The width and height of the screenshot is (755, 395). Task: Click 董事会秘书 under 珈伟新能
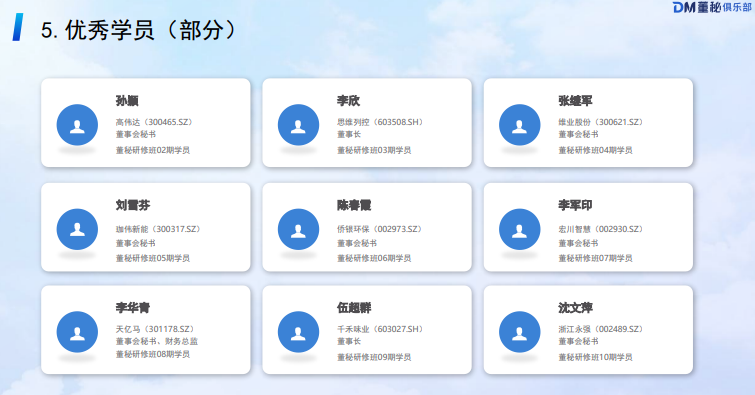click(x=135, y=243)
